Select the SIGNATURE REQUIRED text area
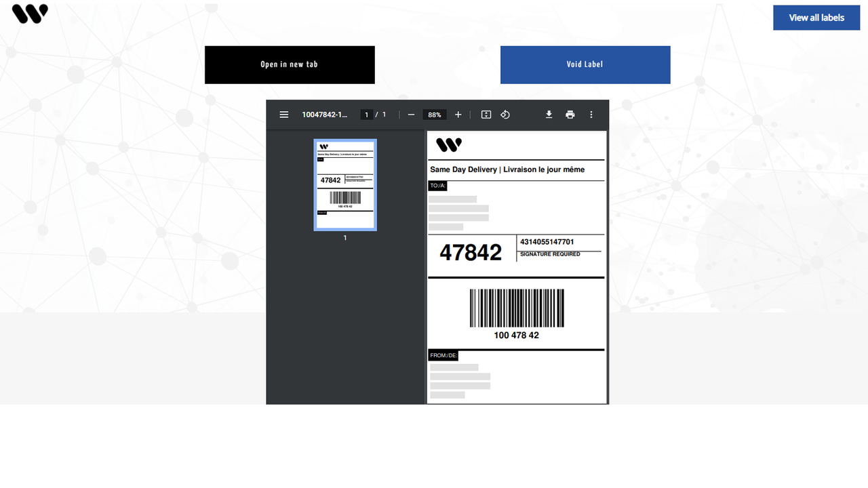 [549, 254]
